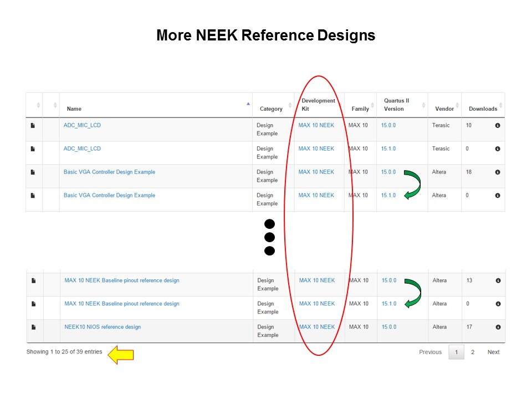Screen dimensions: 532x399
Task: Click version 15.1.0 in the Baseline pinout row
Action: click(389, 304)
